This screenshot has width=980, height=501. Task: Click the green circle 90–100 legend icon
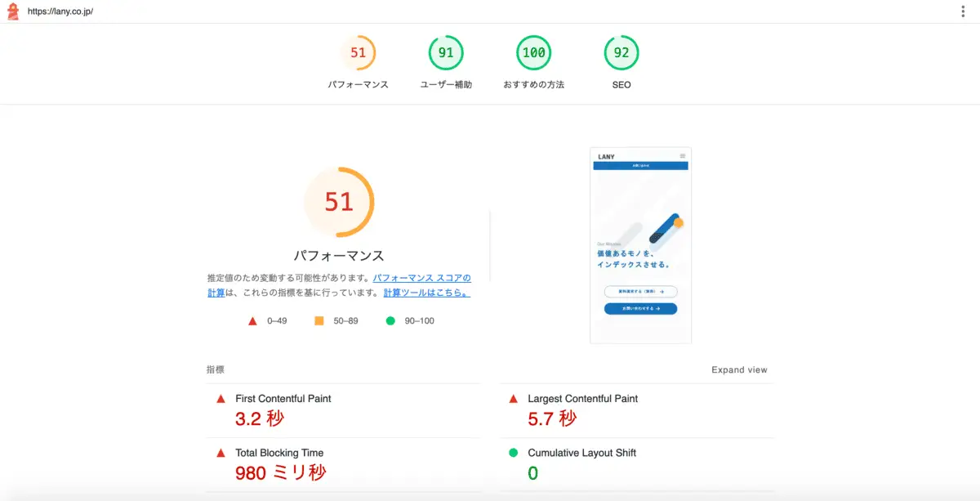tap(390, 321)
